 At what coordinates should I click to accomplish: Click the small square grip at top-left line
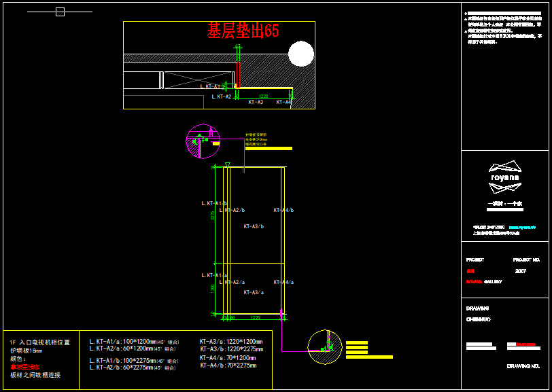click(x=60, y=12)
